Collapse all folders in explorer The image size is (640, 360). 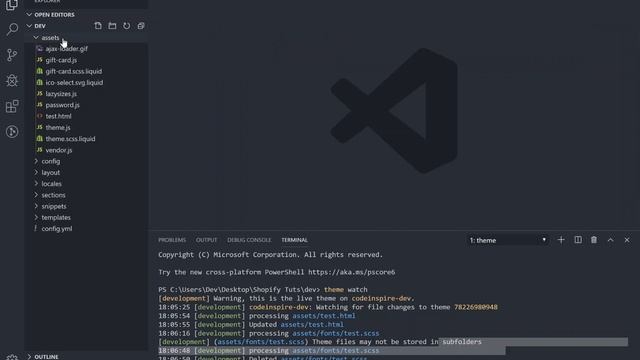pyautogui.click(x=141, y=26)
